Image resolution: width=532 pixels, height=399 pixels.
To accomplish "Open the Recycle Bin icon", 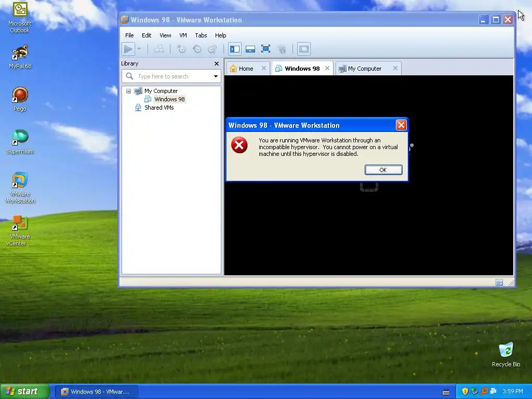I will click(506, 355).
